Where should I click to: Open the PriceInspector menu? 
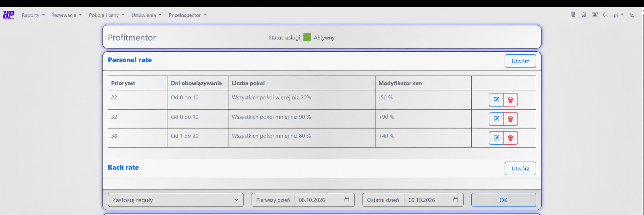coord(187,15)
